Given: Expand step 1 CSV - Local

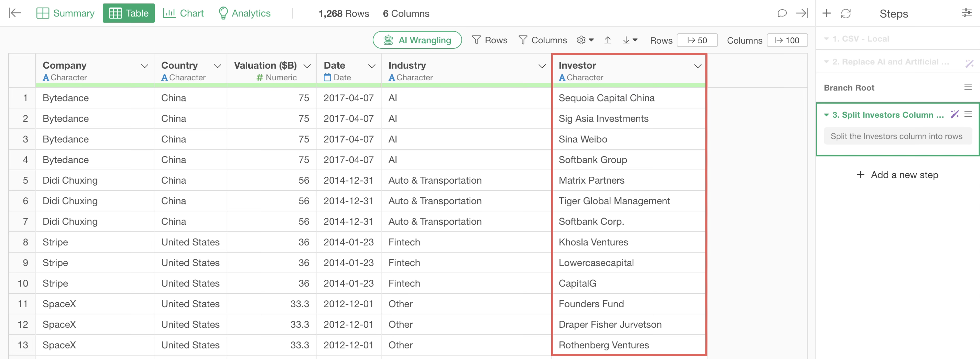Looking at the screenshot, I should pos(826,39).
